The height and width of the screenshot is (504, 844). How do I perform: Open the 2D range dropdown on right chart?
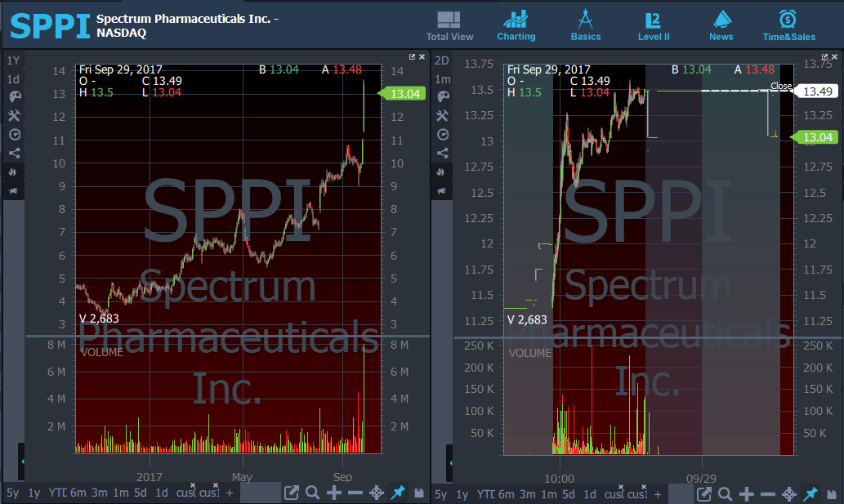[x=442, y=60]
